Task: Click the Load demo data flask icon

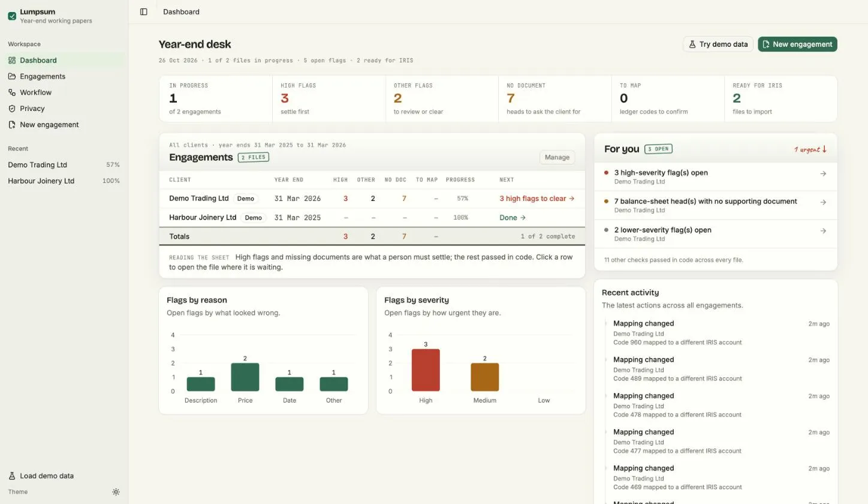Action: tap(12, 476)
